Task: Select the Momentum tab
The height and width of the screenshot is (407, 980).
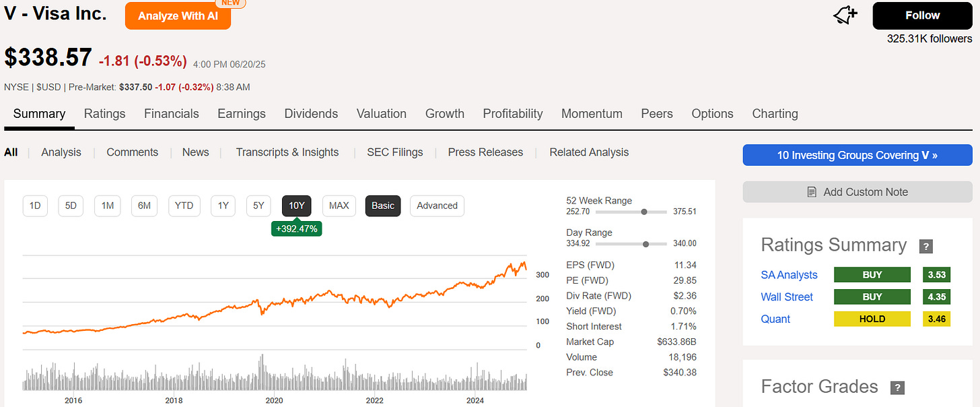Action: [592, 114]
